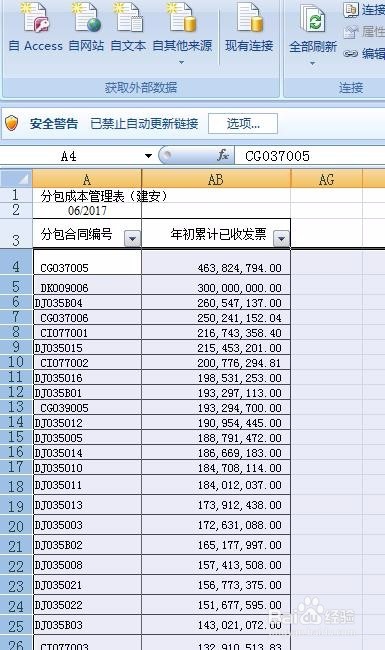The image size is (385, 650).
Task: Select cell containing DJ035010
Action: (87, 467)
